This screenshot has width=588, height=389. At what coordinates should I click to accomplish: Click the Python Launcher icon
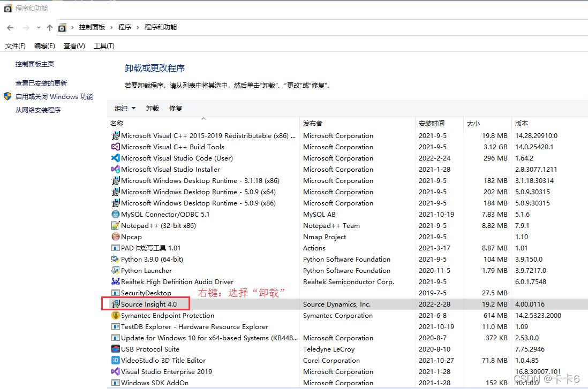click(x=116, y=271)
